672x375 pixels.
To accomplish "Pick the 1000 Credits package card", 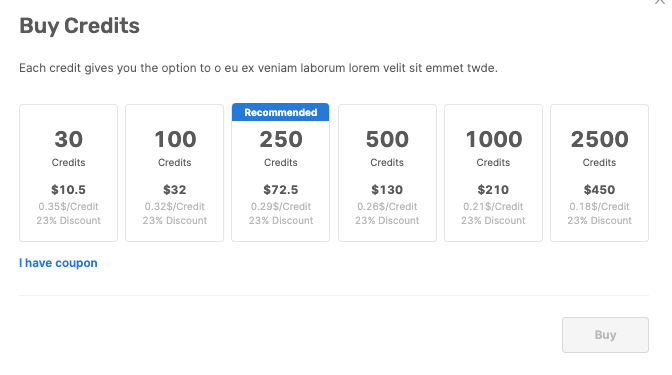I will coord(493,173).
